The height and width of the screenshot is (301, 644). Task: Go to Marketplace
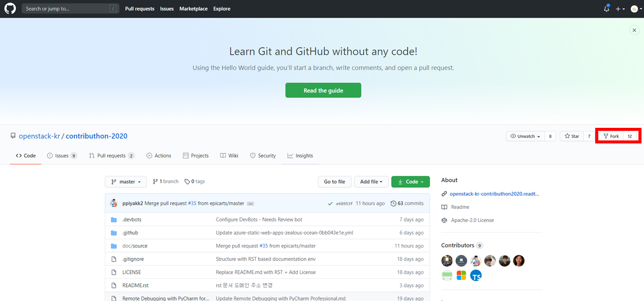(194, 9)
